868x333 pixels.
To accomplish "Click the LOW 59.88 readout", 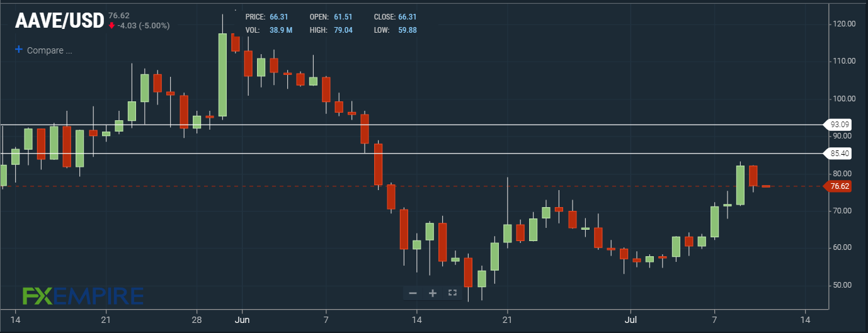I will 395,30.
